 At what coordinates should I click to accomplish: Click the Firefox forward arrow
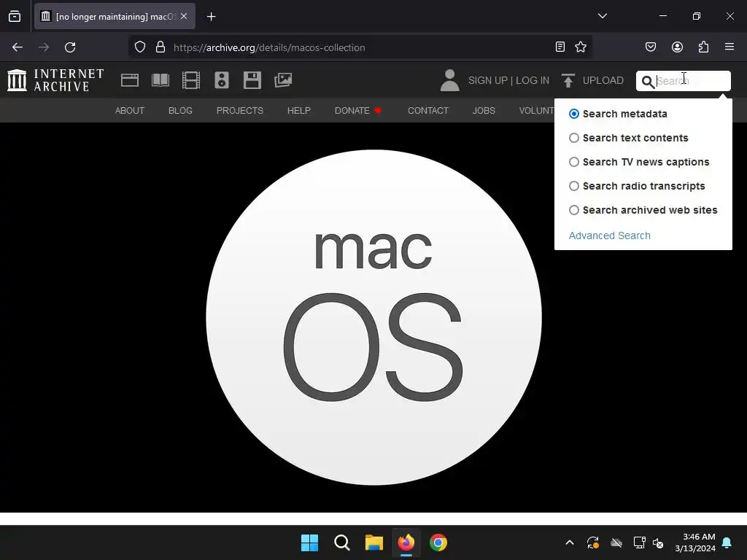tap(44, 47)
